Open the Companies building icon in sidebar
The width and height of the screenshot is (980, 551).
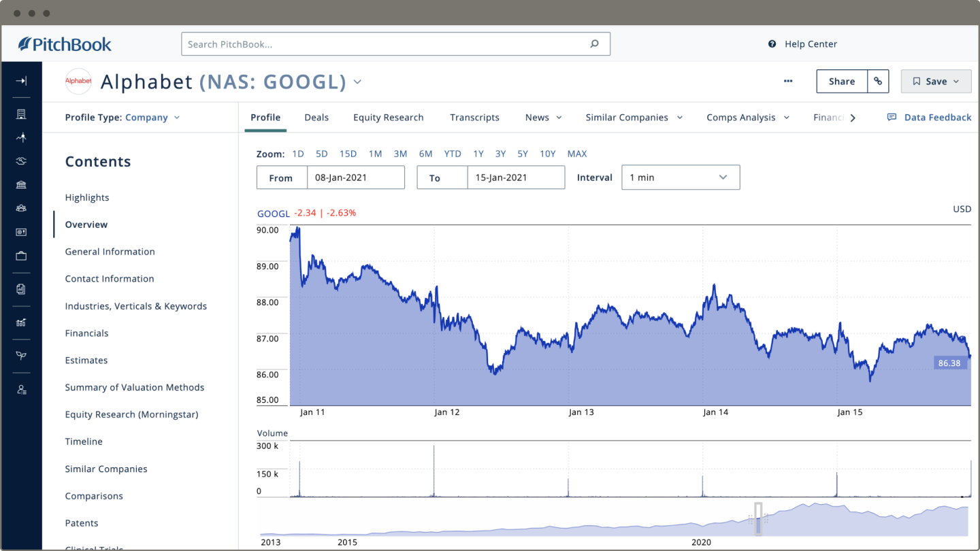(x=21, y=114)
